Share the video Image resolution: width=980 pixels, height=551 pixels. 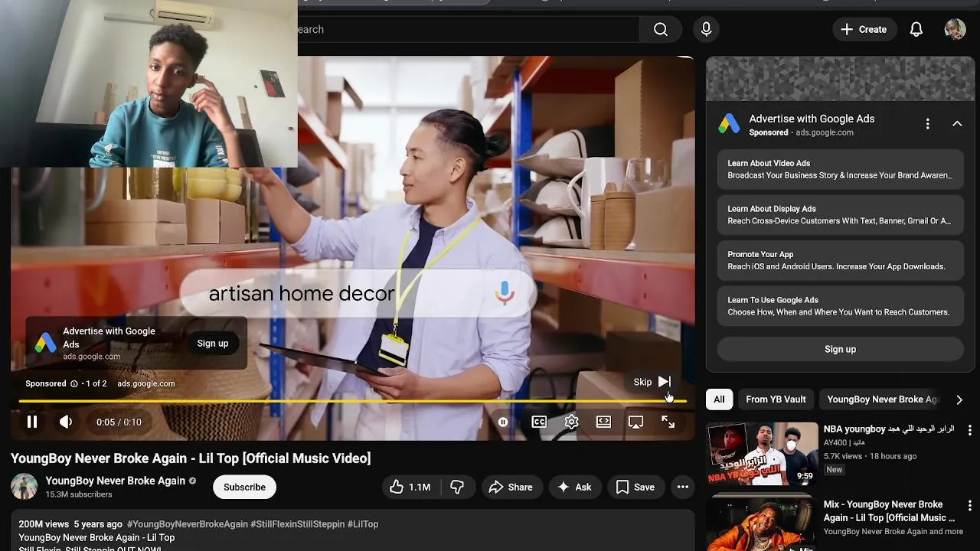click(511, 487)
